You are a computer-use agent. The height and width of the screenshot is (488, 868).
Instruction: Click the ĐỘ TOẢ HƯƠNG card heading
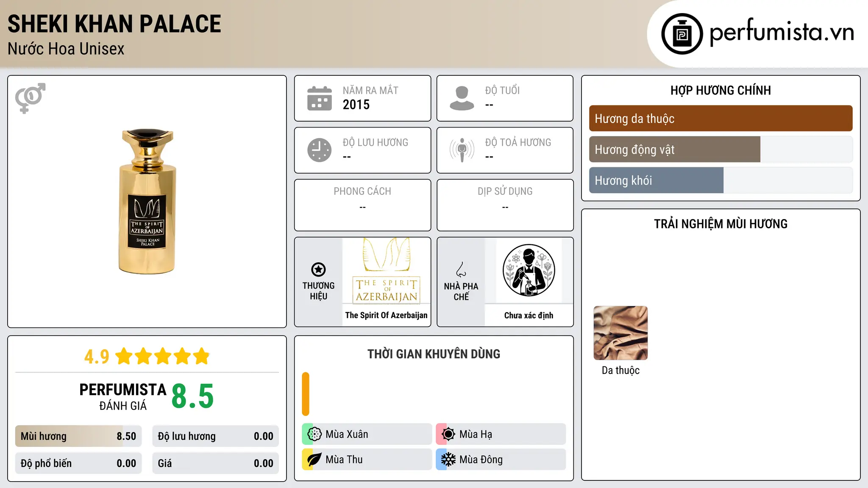[518, 142]
